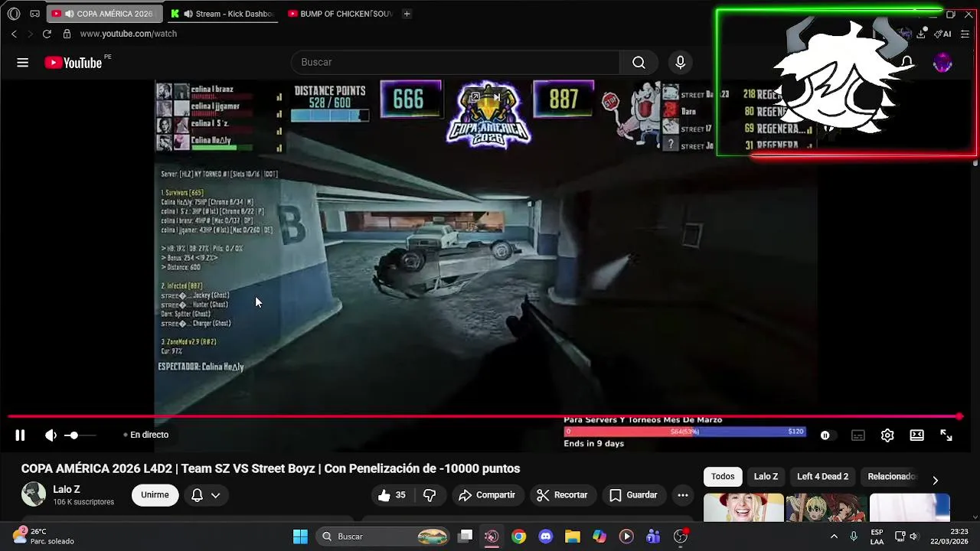980x551 pixels.
Task: Show more filter chips with the arrow
Action: pyautogui.click(x=935, y=481)
